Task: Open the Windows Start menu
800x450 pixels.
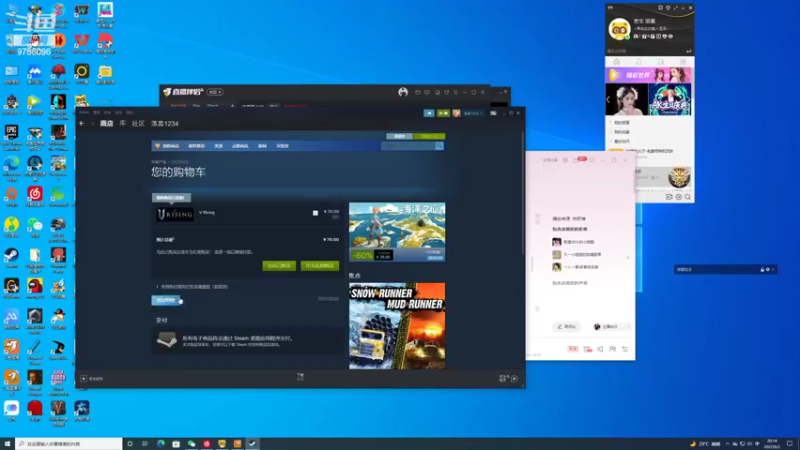Action: click(x=7, y=444)
